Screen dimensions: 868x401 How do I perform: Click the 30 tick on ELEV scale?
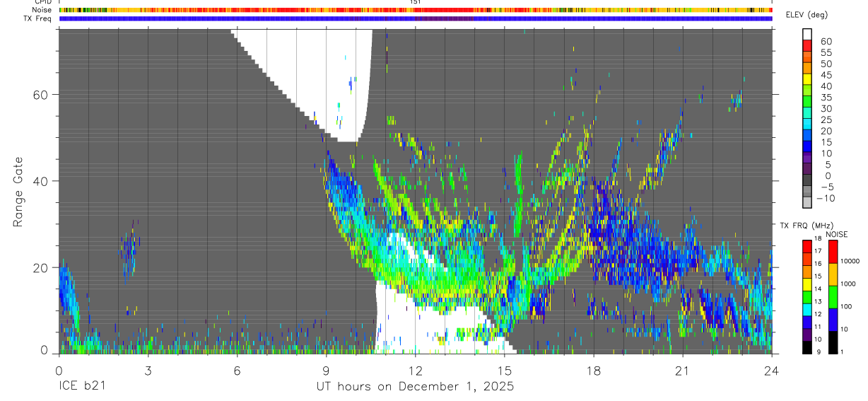click(826, 109)
